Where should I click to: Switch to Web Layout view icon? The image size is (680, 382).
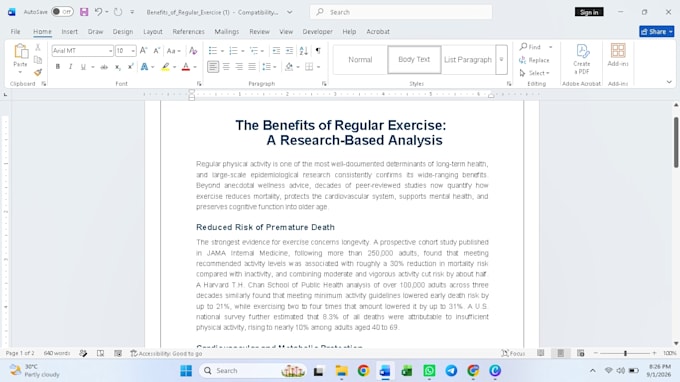coord(581,353)
